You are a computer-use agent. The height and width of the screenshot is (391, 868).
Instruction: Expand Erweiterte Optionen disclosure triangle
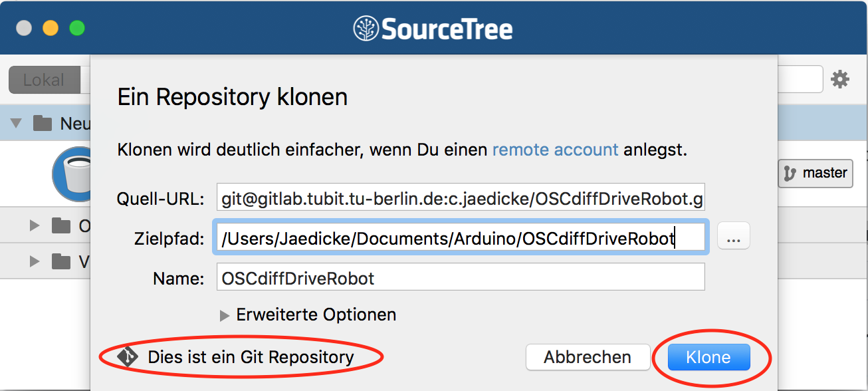coord(225,315)
